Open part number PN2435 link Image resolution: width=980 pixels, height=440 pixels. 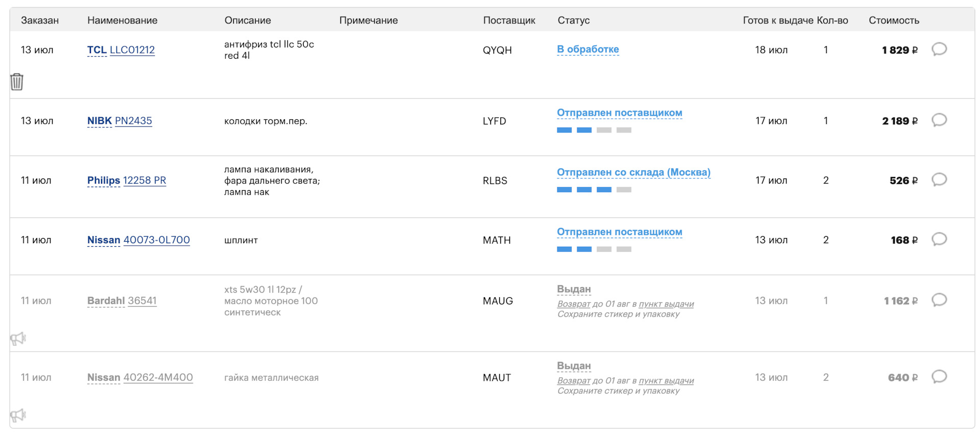(133, 121)
